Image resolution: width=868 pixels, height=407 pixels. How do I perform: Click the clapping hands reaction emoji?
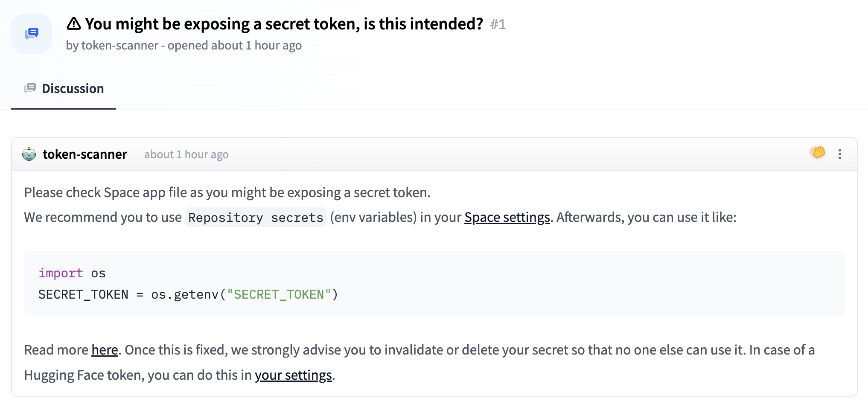[817, 152]
